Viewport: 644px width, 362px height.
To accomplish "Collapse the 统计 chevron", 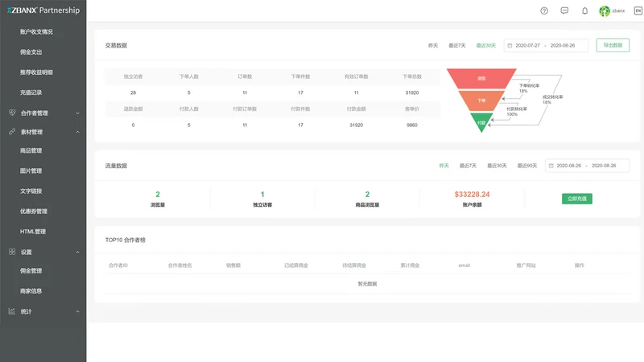I will (x=77, y=311).
